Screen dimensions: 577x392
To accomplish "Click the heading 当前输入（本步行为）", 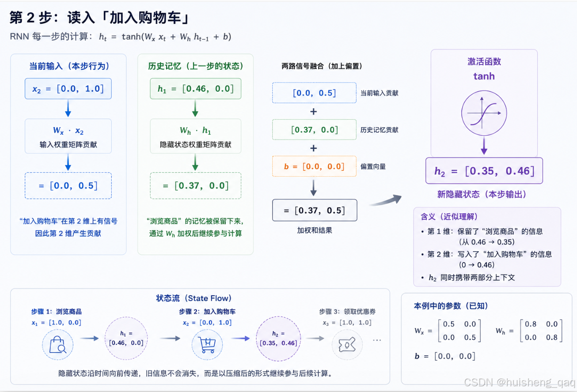I will 69,66.
